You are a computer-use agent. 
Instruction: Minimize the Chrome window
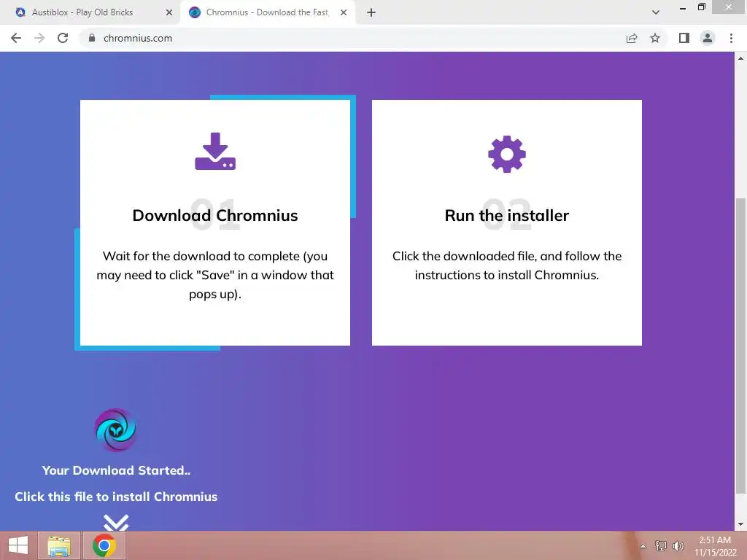(x=683, y=8)
